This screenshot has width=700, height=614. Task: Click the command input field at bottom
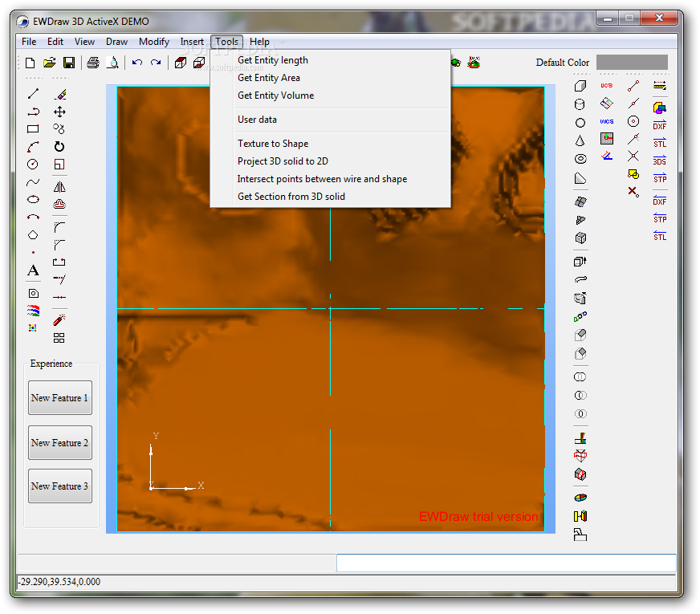pos(507,563)
